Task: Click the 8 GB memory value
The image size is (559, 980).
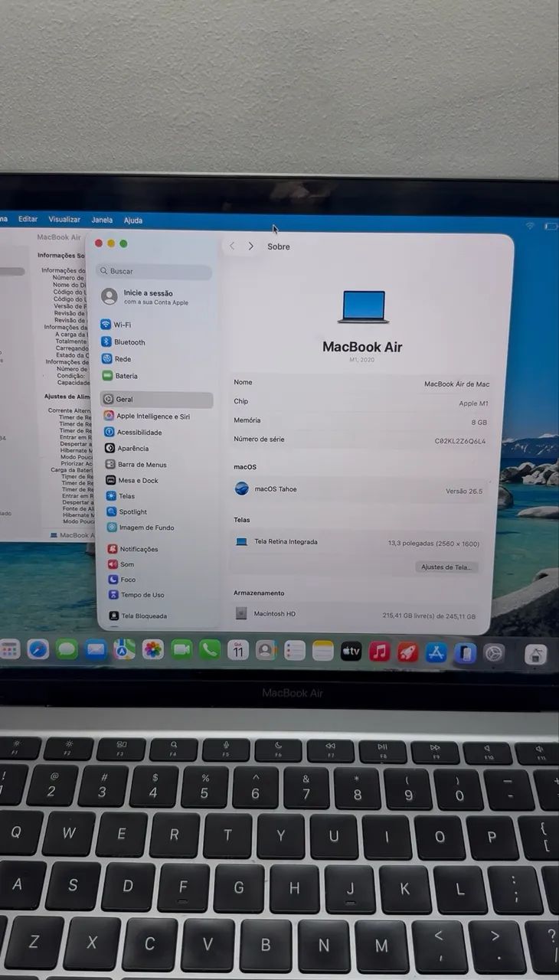Action: [x=479, y=423]
